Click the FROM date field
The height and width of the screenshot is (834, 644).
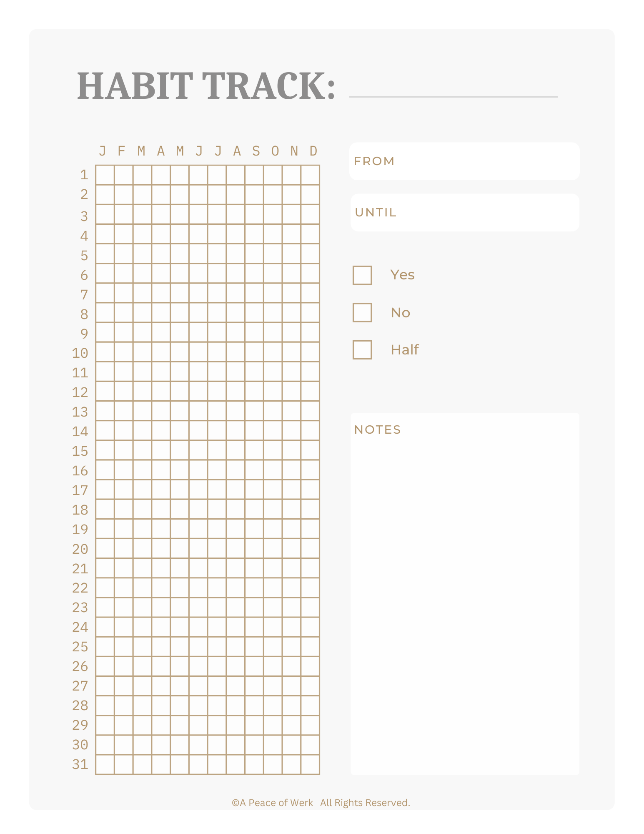464,161
